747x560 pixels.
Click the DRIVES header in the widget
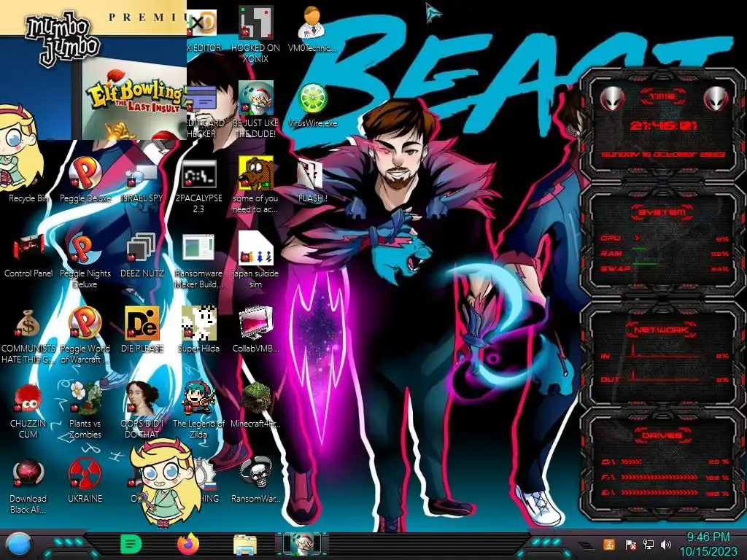pos(662,435)
